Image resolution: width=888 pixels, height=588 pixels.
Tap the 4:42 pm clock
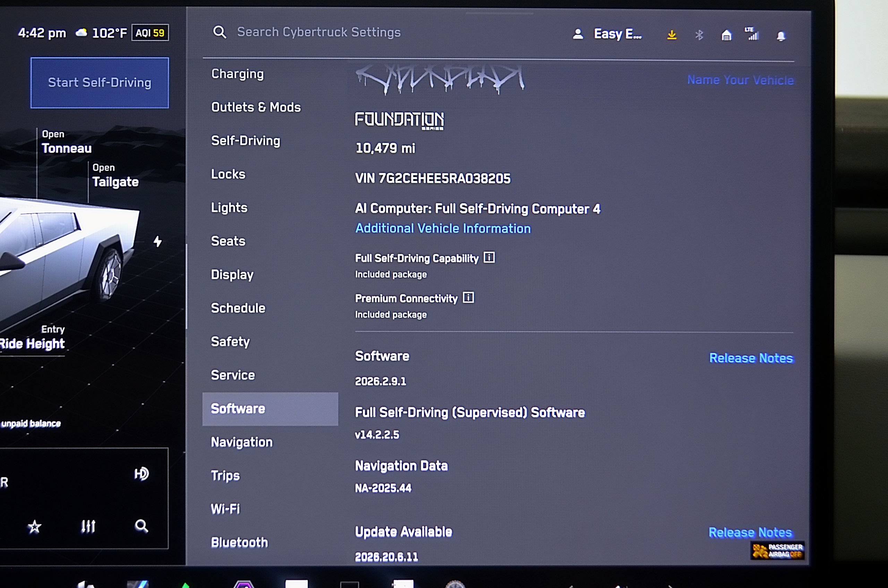[x=42, y=33]
